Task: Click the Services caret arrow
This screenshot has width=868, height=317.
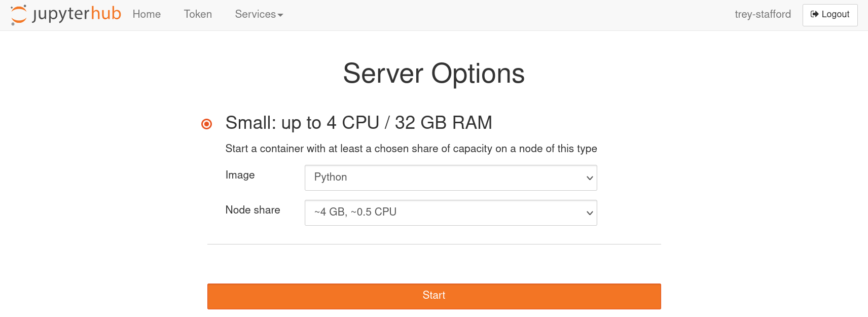Action: point(280,15)
